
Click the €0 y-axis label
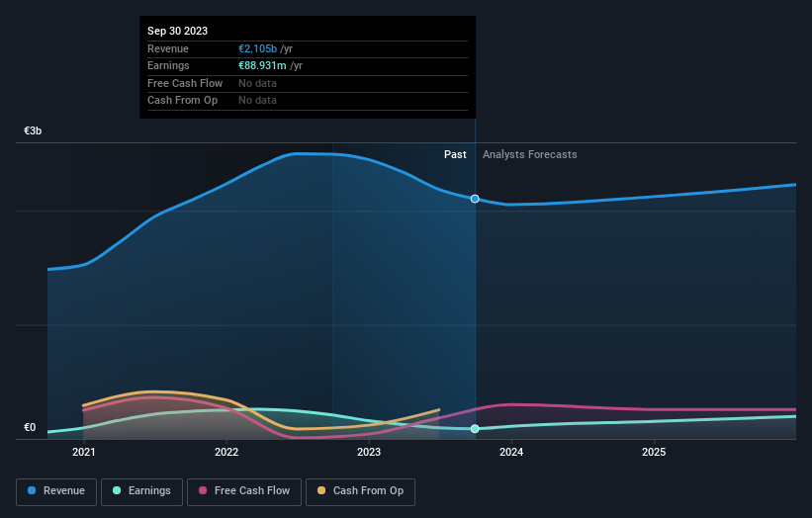click(30, 427)
